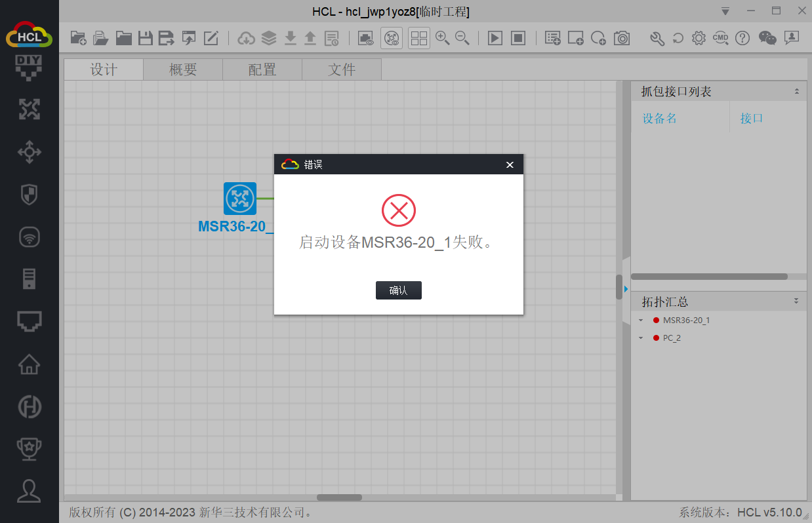Click the circular refresh arrow icon
Image resolution: width=812 pixels, height=523 pixels.
678,38
